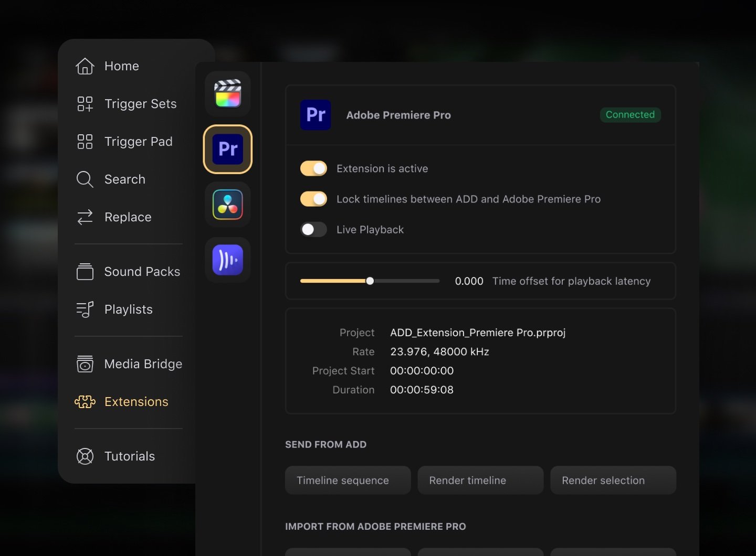Click the Replace arrows icon
756x556 pixels.
click(x=85, y=217)
